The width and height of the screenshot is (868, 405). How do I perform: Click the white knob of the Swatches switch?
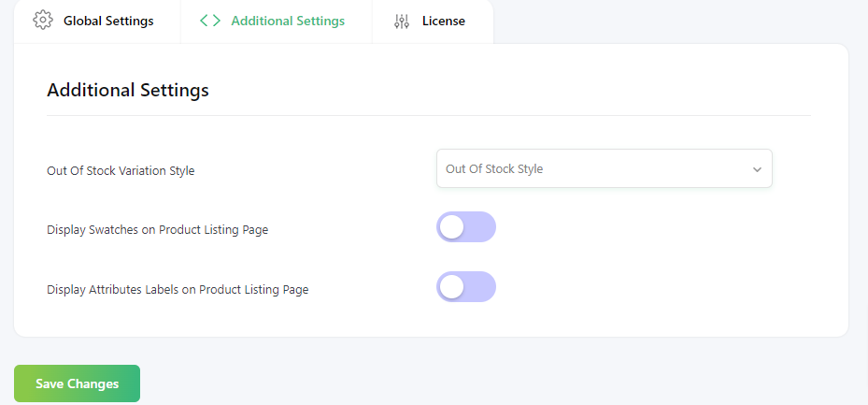[452, 227]
